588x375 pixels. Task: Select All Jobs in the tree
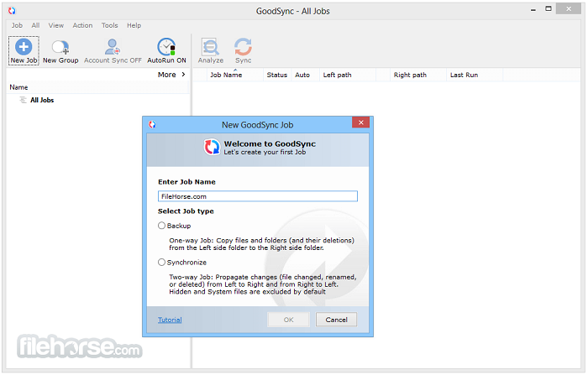[42, 100]
